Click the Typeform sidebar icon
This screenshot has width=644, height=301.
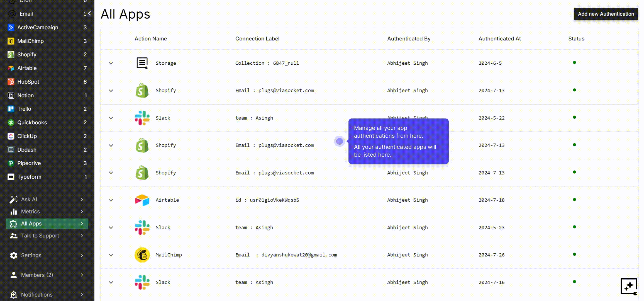pyautogui.click(x=11, y=177)
